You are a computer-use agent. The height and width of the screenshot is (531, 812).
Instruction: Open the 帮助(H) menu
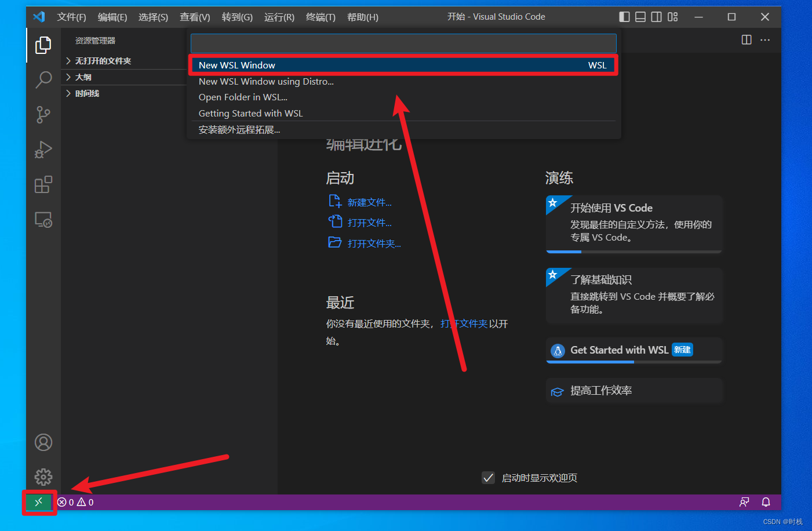(x=363, y=17)
